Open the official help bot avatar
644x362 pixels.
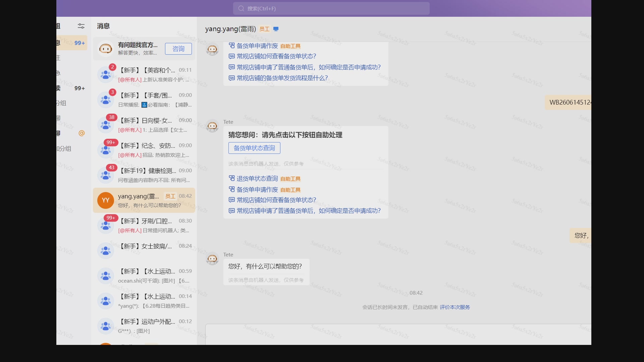106,49
